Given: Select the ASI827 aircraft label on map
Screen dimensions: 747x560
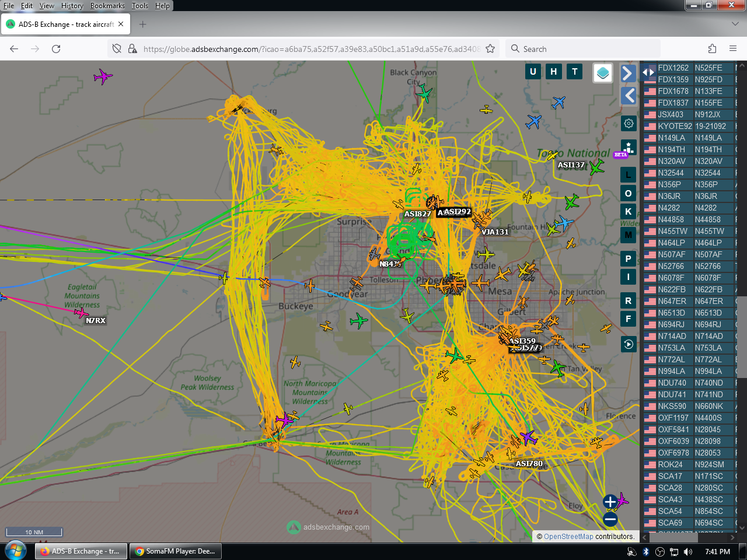Looking at the screenshot, I should coord(418,214).
